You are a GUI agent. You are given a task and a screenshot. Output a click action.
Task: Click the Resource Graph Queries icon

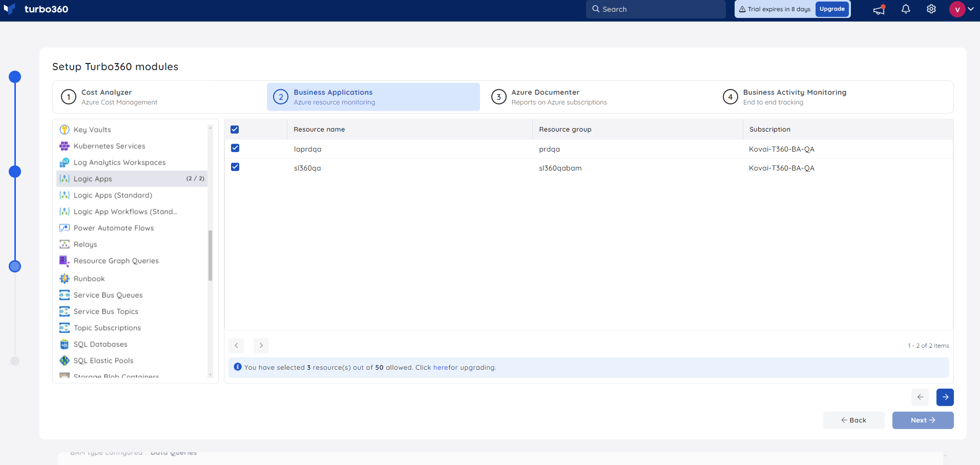pos(65,261)
